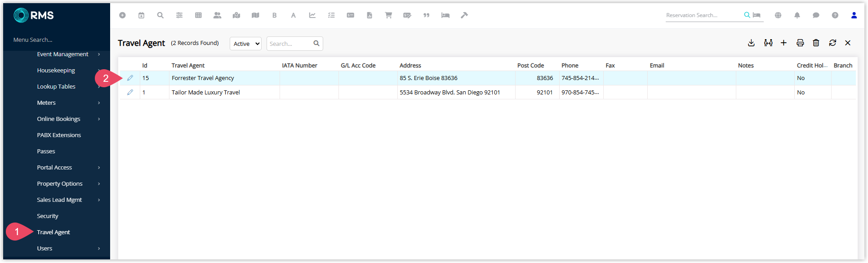The image size is (868, 263).
Task: Open PABX Extensions in the sidebar
Action: [59, 135]
